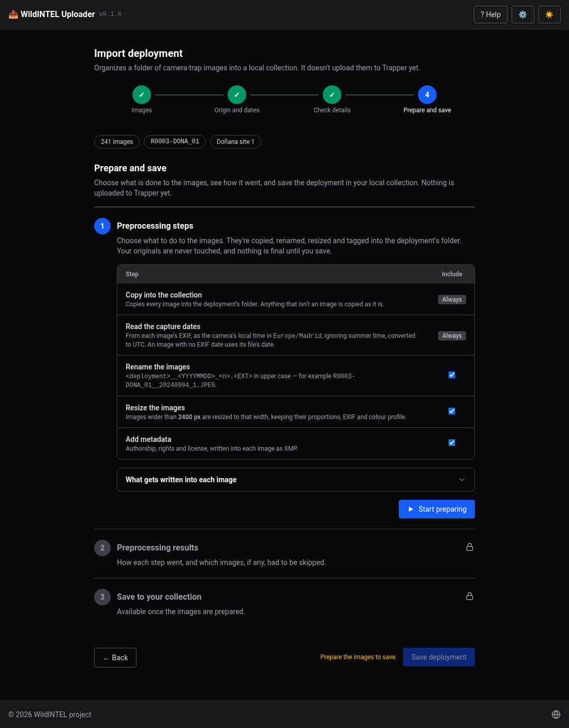Click the Doñana site 1 tag

click(235, 142)
